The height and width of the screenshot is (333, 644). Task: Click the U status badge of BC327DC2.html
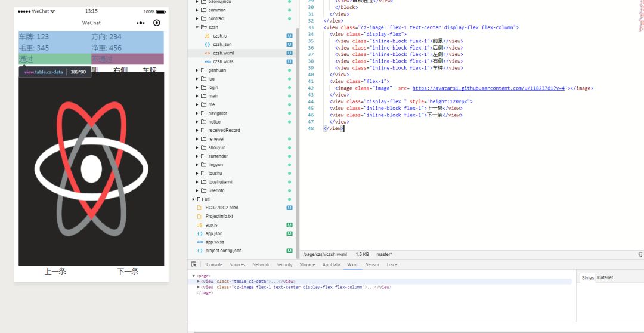289,208
